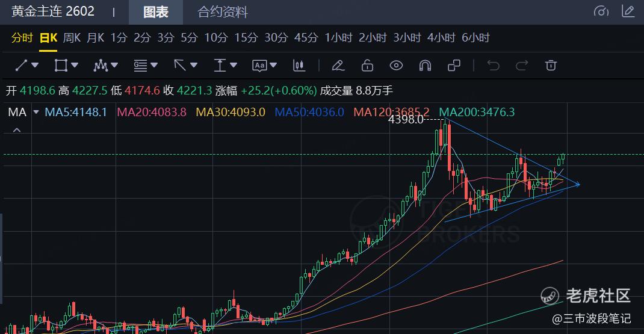Toggle the lock drawings padlock
Image resolution: width=644 pixels, height=334 pixels.
pyautogui.click(x=367, y=65)
